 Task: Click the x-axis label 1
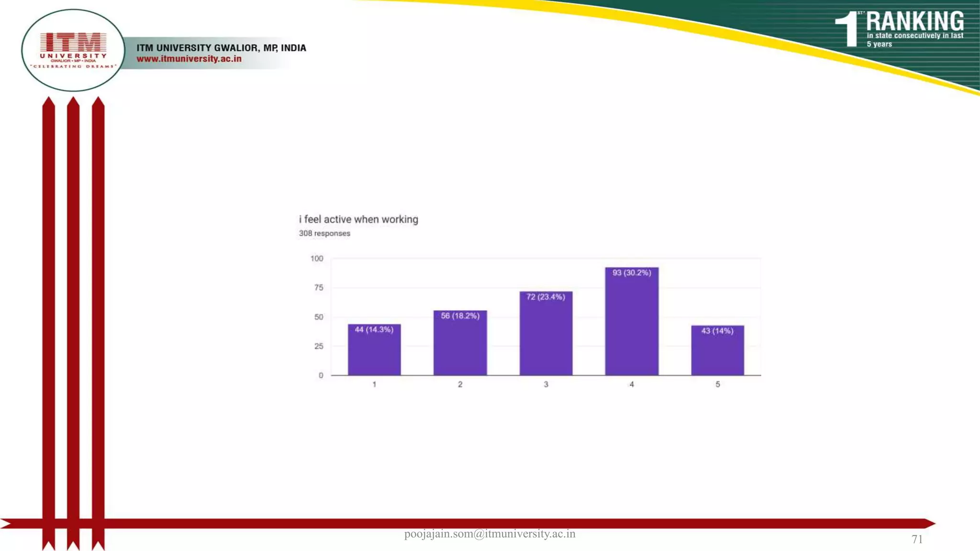(374, 385)
